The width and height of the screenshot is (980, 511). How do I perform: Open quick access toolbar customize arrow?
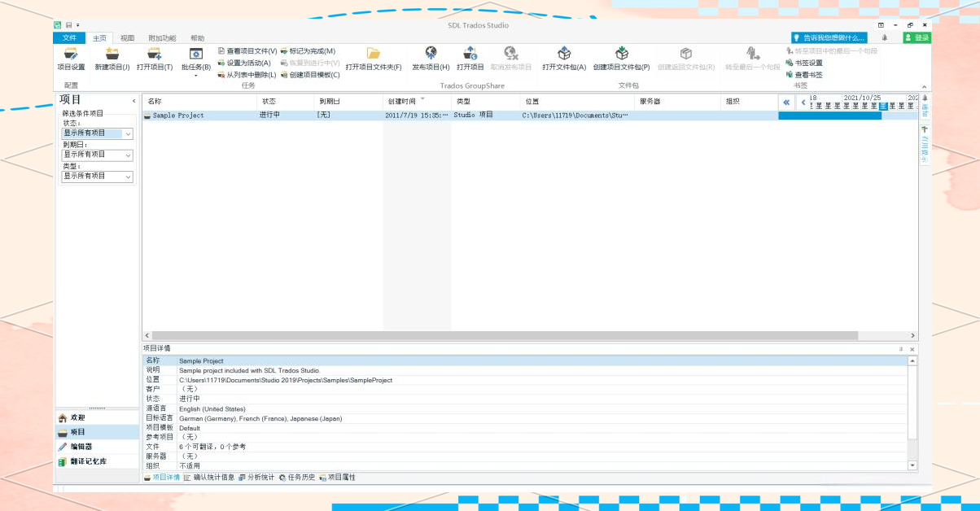pyautogui.click(x=78, y=25)
